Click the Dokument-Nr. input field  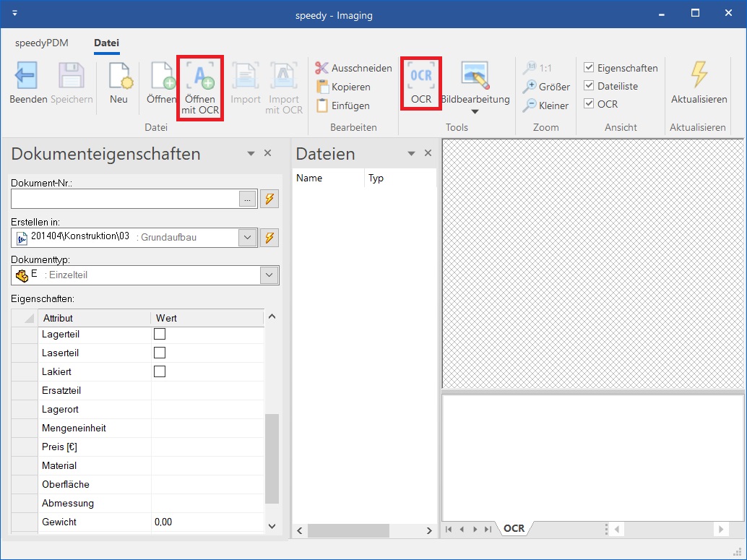(x=124, y=199)
